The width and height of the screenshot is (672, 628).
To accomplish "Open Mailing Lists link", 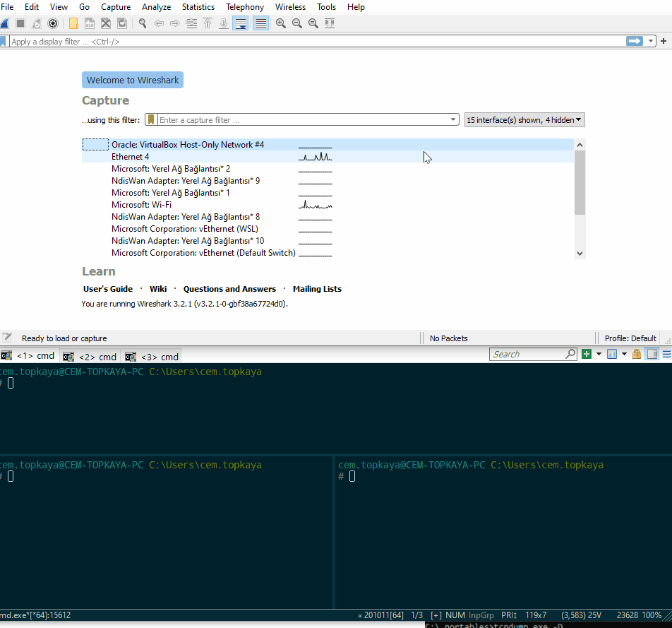I will (x=317, y=289).
